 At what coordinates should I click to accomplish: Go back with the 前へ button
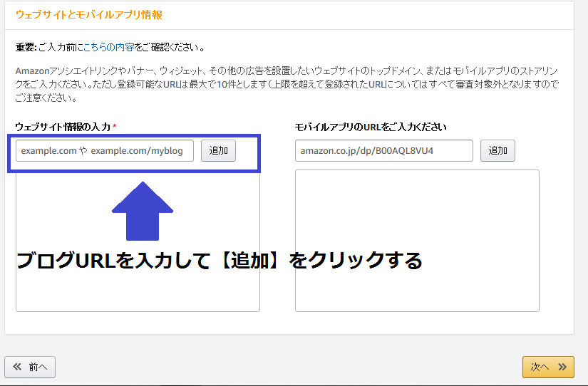pos(30,367)
